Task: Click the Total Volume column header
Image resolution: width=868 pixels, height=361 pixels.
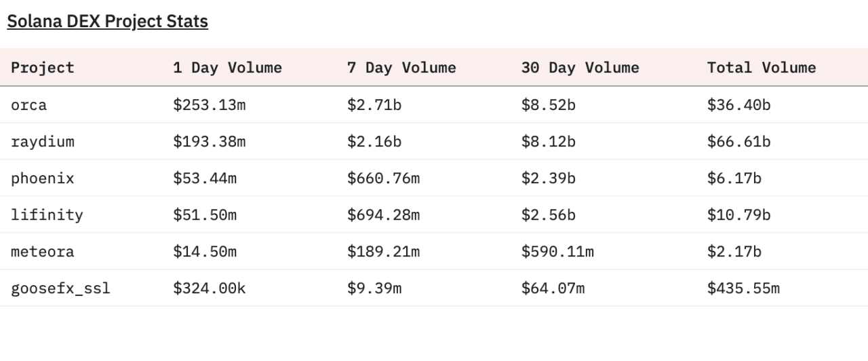Action: click(x=762, y=68)
